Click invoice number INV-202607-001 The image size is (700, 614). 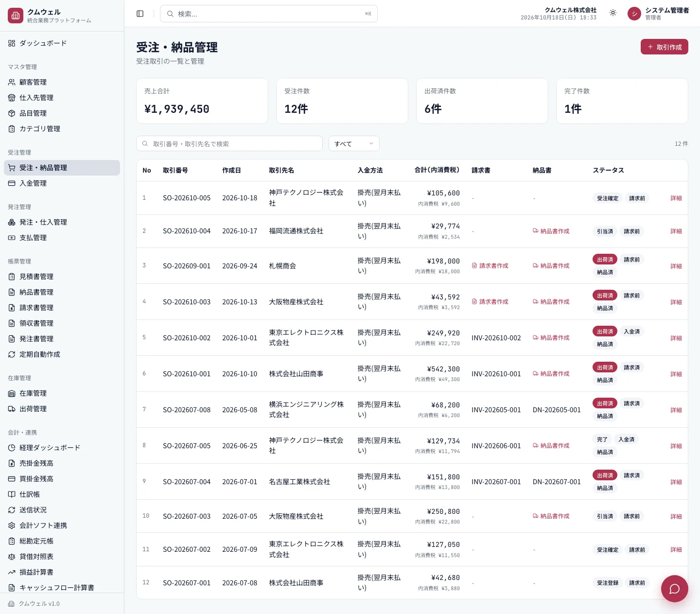(x=496, y=482)
